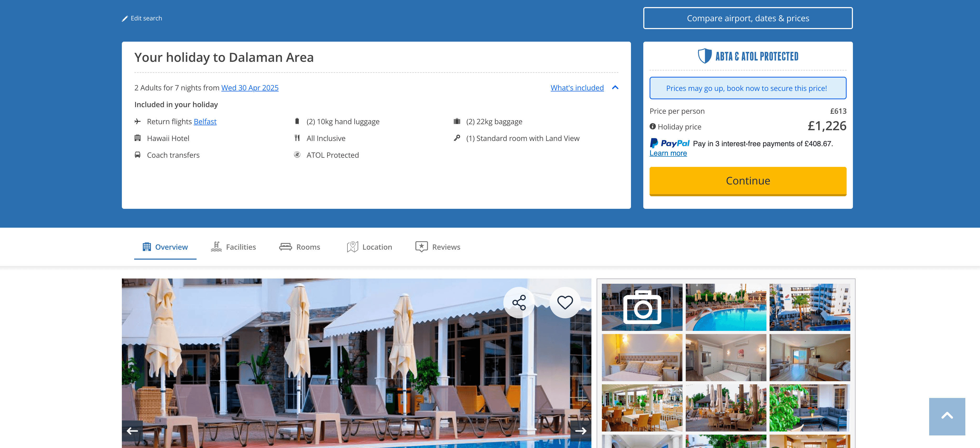Open photo gallery via camera icon

coord(642,307)
